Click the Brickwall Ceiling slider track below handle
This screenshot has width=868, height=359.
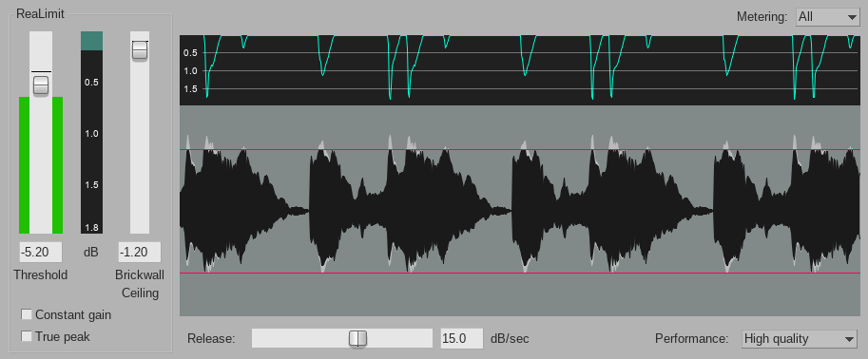click(x=140, y=147)
